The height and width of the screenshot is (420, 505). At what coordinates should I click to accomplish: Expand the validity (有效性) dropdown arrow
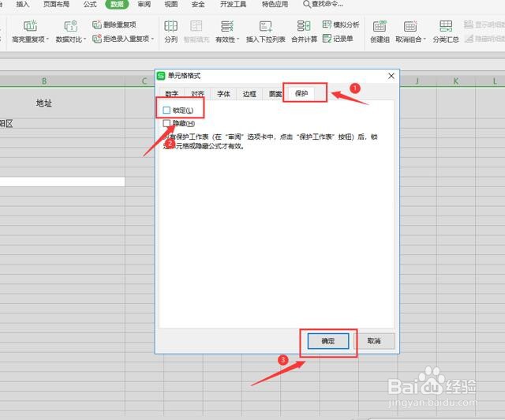[238, 39]
